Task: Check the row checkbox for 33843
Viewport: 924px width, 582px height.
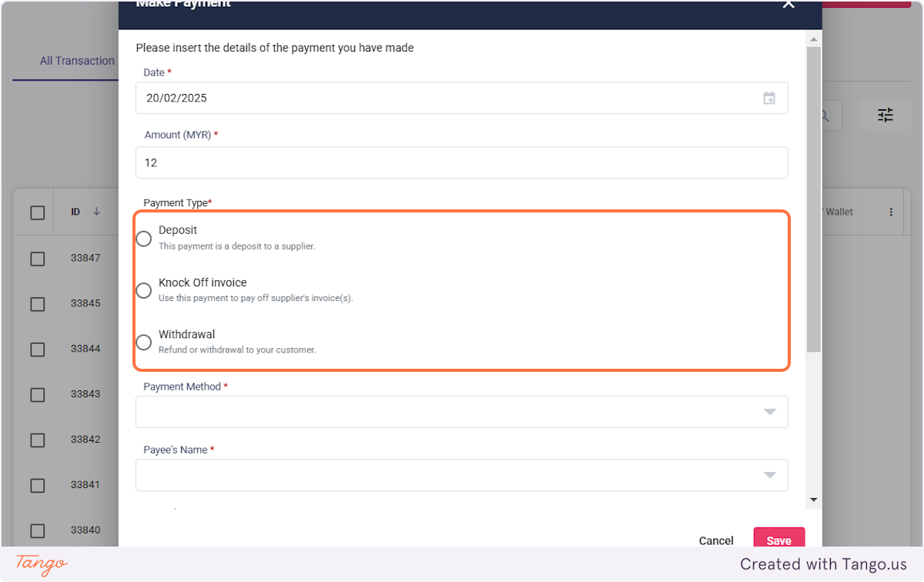Action: [x=37, y=395]
